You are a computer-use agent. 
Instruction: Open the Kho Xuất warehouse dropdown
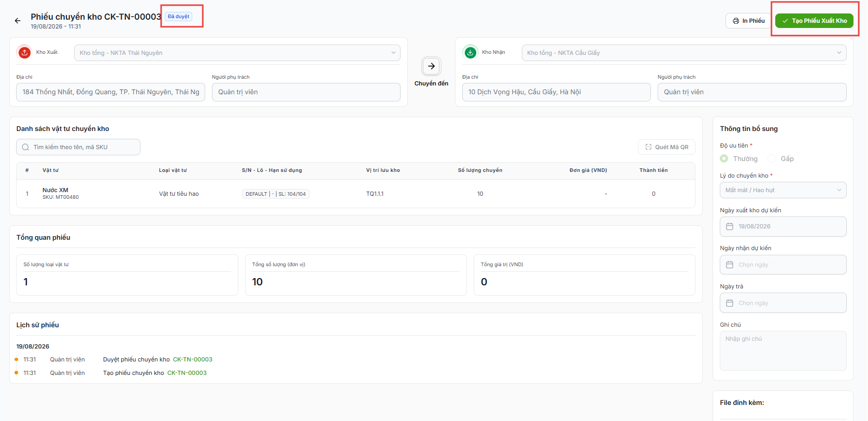[x=237, y=53]
